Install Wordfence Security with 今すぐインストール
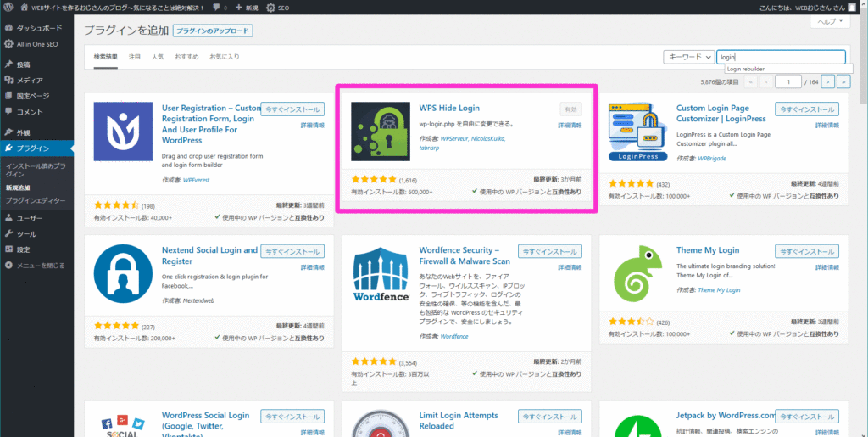 tap(550, 252)
